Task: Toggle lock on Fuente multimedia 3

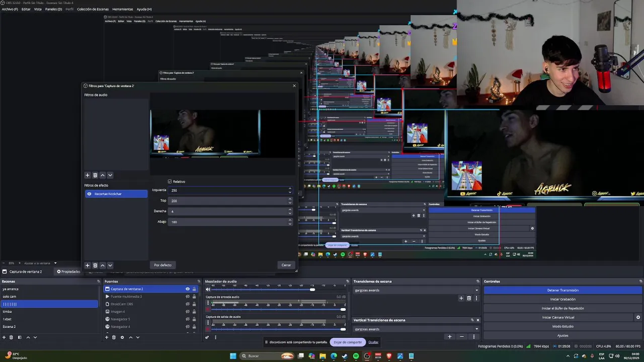Action: tap(194, 297)
